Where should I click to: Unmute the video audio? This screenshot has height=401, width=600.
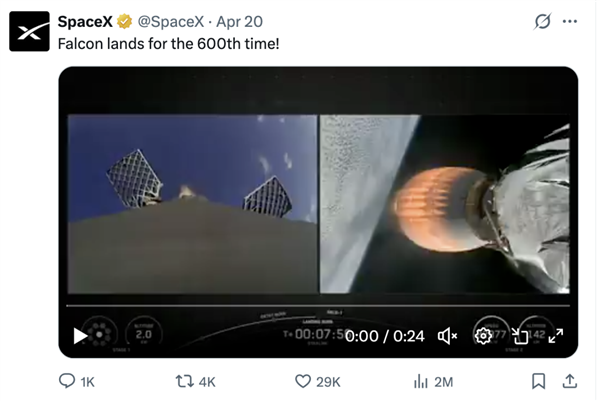click(448, 336)
